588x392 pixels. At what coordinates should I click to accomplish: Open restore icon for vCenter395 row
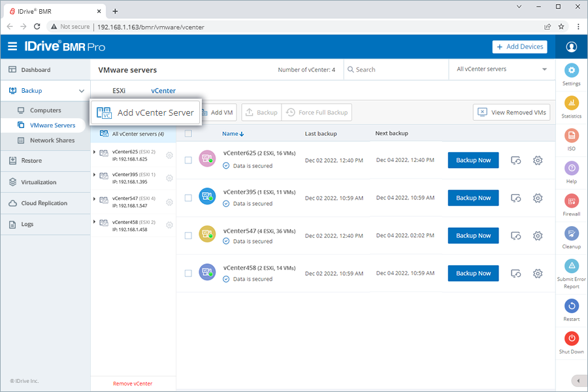coord(516,198)
